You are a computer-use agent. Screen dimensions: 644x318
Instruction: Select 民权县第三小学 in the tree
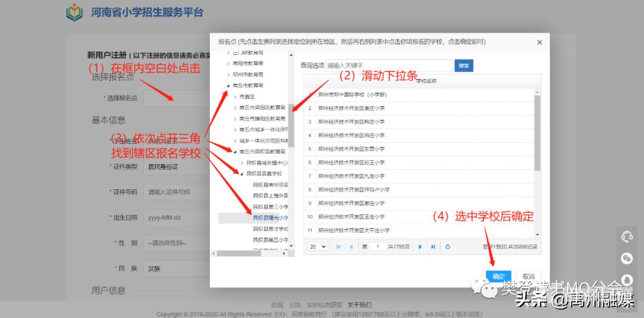point(270,207)
